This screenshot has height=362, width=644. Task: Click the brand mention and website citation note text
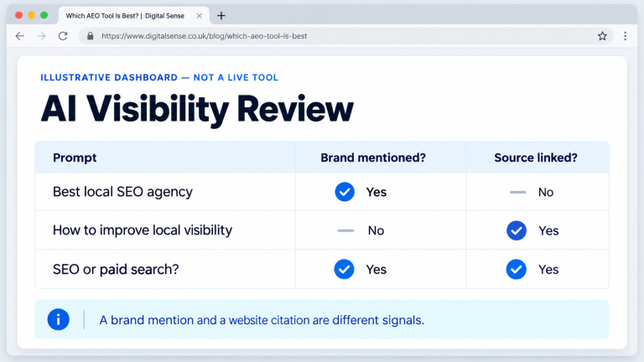262,320
